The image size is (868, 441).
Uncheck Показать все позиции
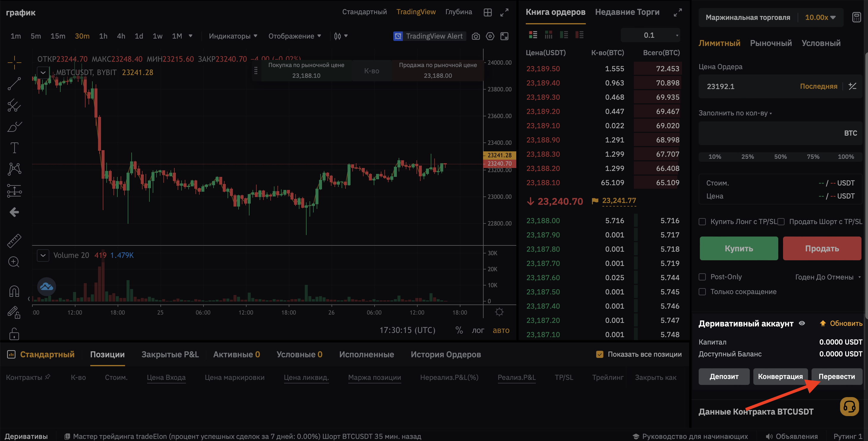pos(599,354)
